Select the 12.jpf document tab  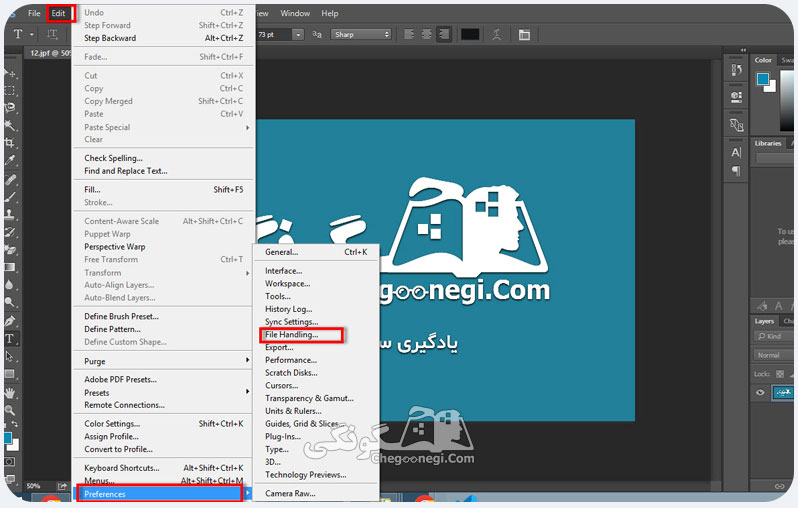tap(48, 53)
